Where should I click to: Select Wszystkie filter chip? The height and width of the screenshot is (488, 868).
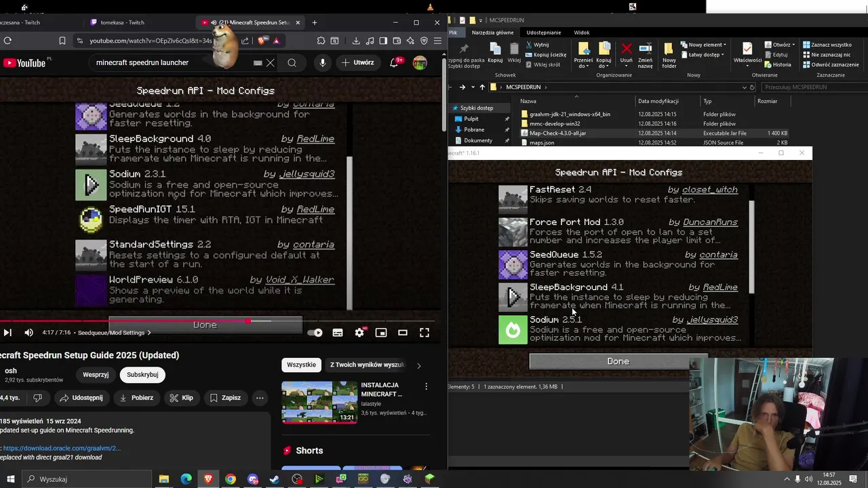point(301,365)
